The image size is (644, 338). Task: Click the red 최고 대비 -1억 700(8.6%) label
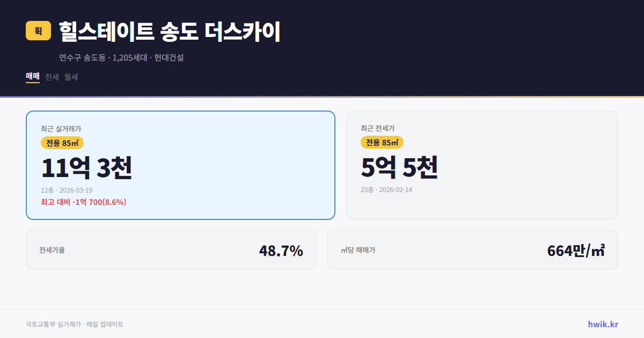click(x=83, y=202)
